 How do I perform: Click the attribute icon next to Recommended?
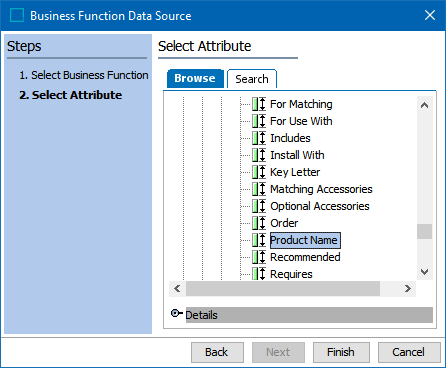[259, 257]
